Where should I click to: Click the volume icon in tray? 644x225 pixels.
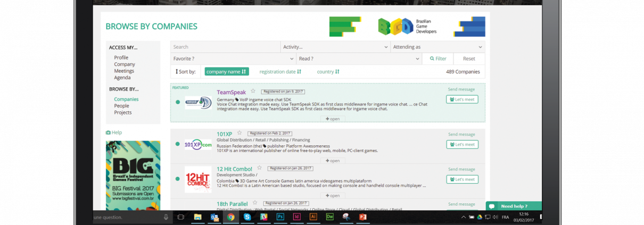click(495, 217)
